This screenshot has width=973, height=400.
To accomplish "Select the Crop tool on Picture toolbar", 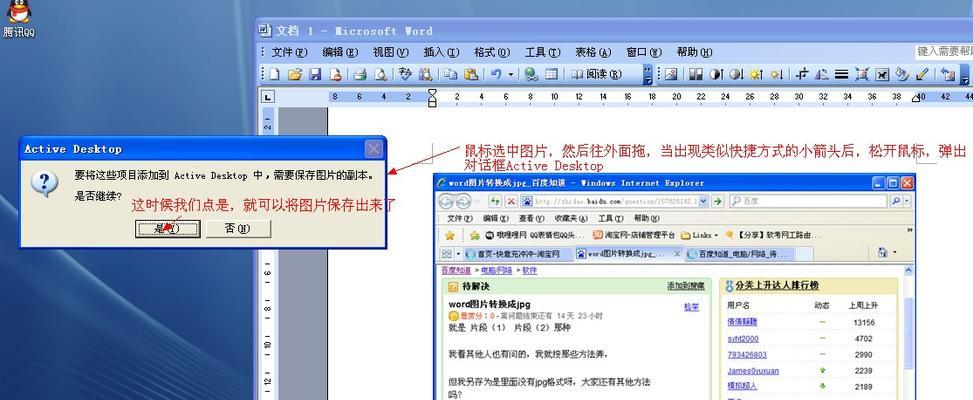I will point(802,74).
